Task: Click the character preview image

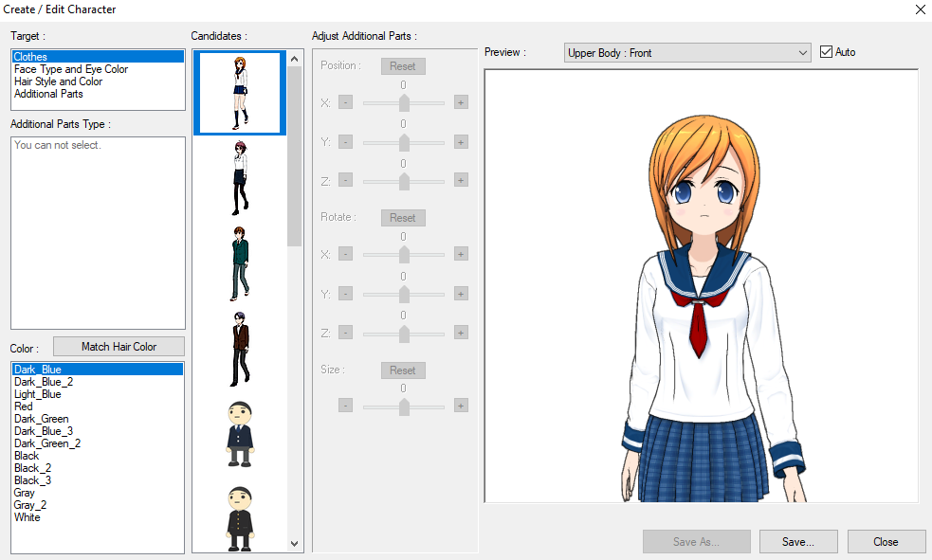Action: point(702,286)
